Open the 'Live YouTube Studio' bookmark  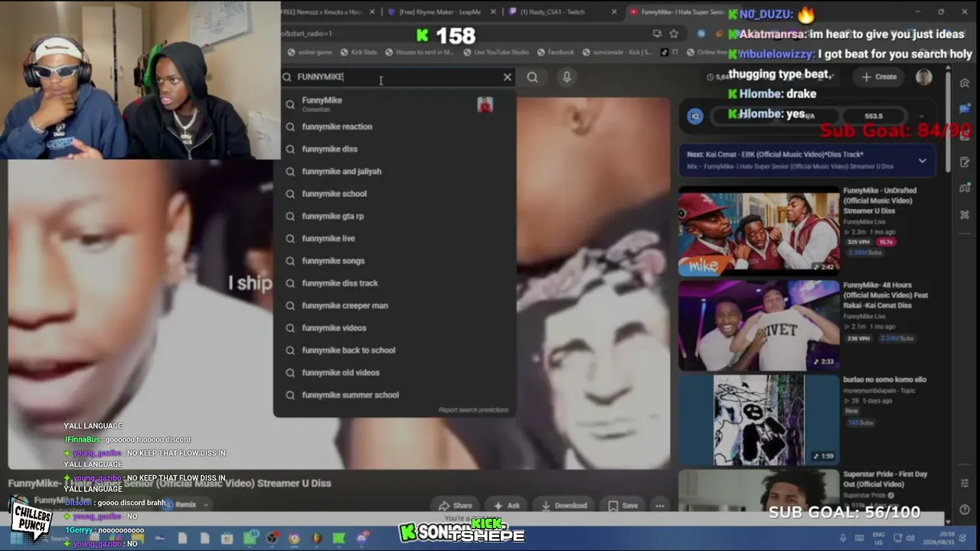coord(495,52)
